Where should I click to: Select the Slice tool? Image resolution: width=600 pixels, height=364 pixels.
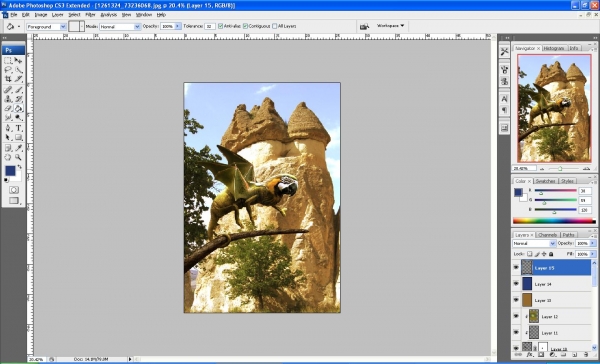coord(18,79)
